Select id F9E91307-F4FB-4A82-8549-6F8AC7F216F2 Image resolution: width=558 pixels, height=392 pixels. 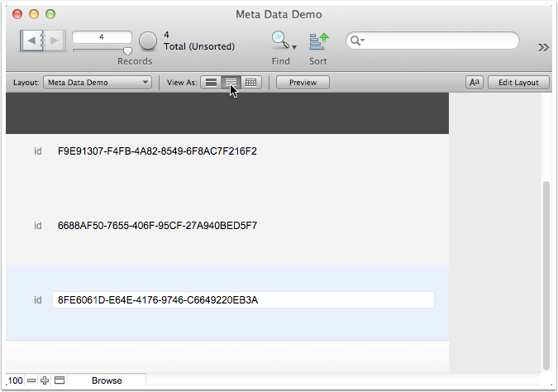[x=157, y=151]
